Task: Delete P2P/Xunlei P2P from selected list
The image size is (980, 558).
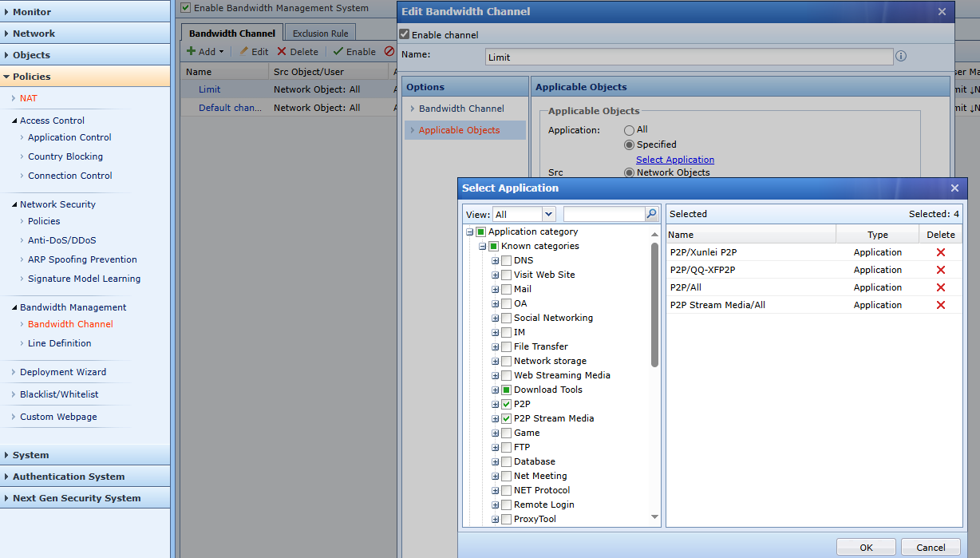Action: point(940,252)
